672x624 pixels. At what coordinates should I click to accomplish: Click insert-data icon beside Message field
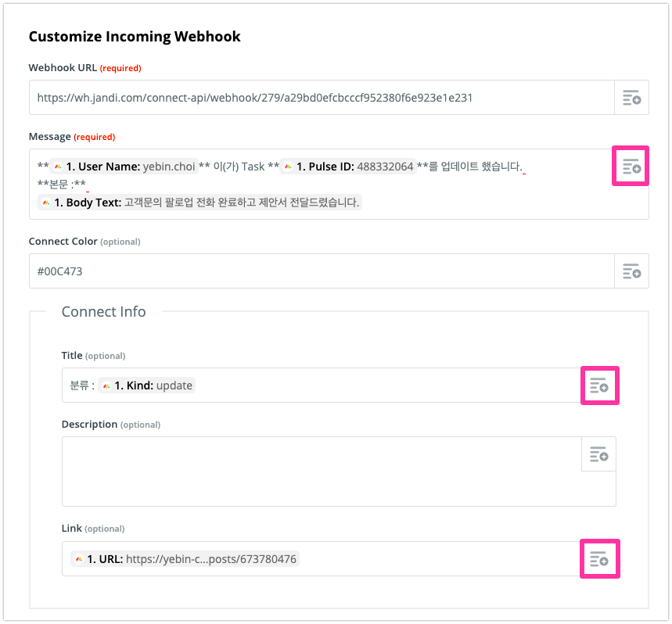click(x=631, y=166)
